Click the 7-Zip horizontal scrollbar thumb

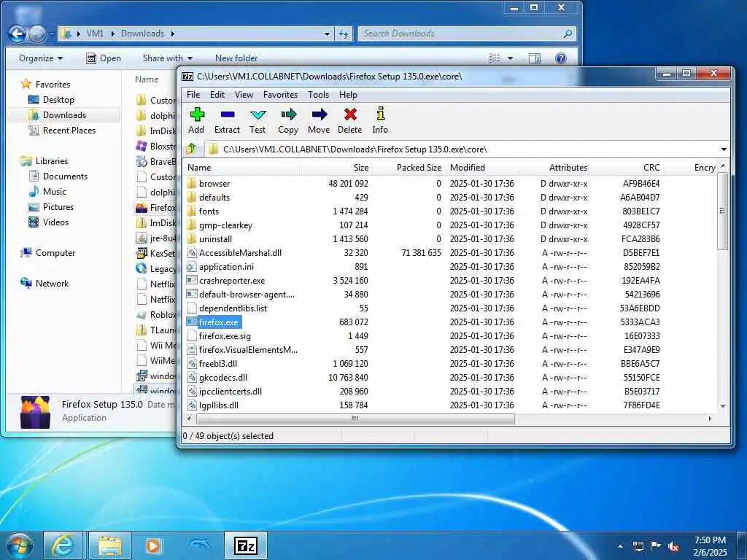(355, 419)
